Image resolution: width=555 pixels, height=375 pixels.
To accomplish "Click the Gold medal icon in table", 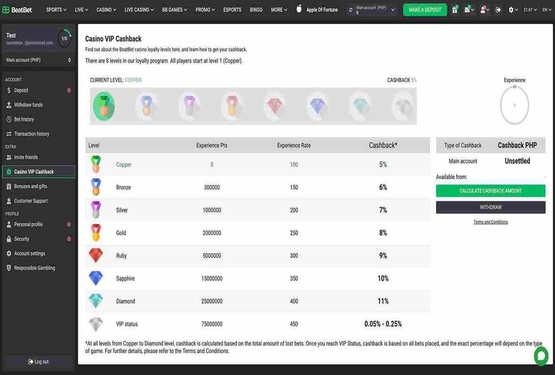I will tap(96, 233).
